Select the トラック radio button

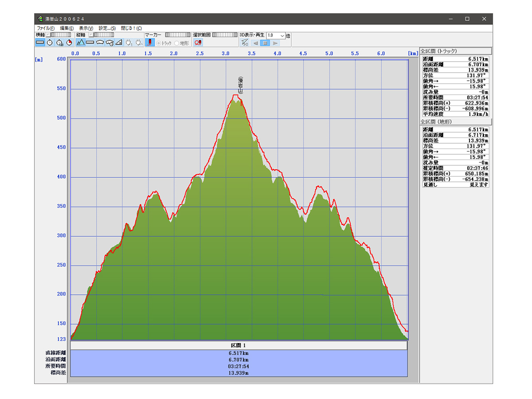[x=159, y=43]
